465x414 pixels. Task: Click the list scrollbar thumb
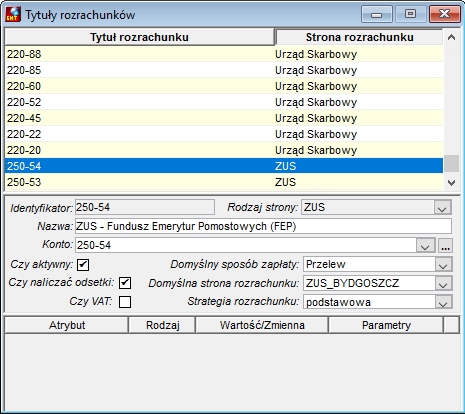452,164
